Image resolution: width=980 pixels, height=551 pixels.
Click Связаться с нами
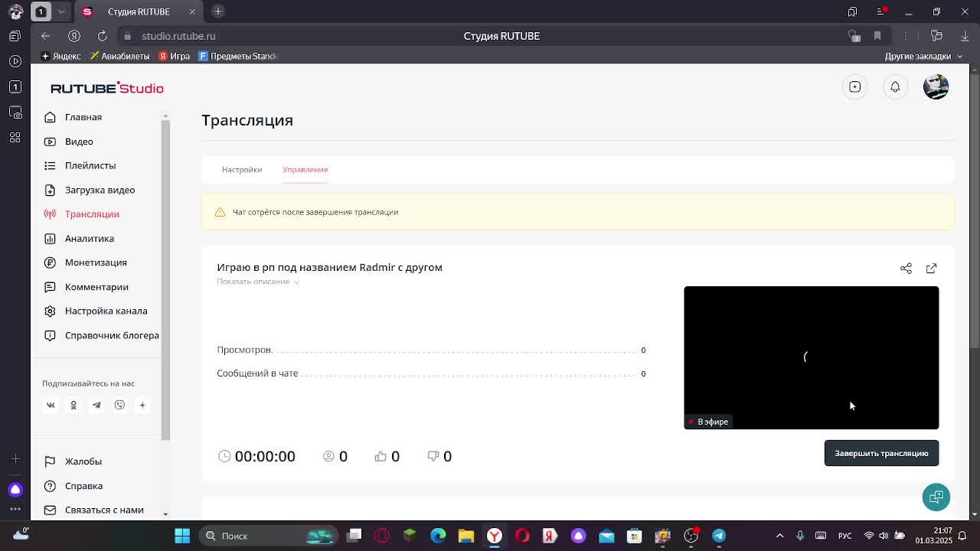[x=104, y=510]
